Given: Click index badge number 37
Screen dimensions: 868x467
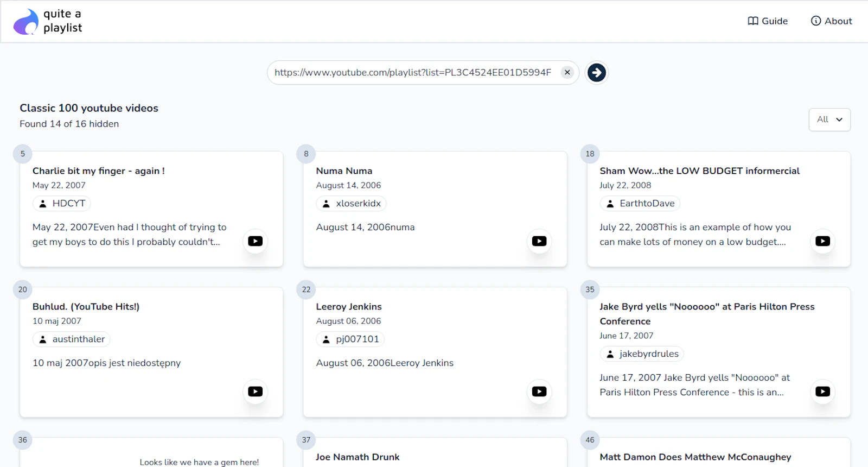Looking at the screenshot, I should click(307, 440).
